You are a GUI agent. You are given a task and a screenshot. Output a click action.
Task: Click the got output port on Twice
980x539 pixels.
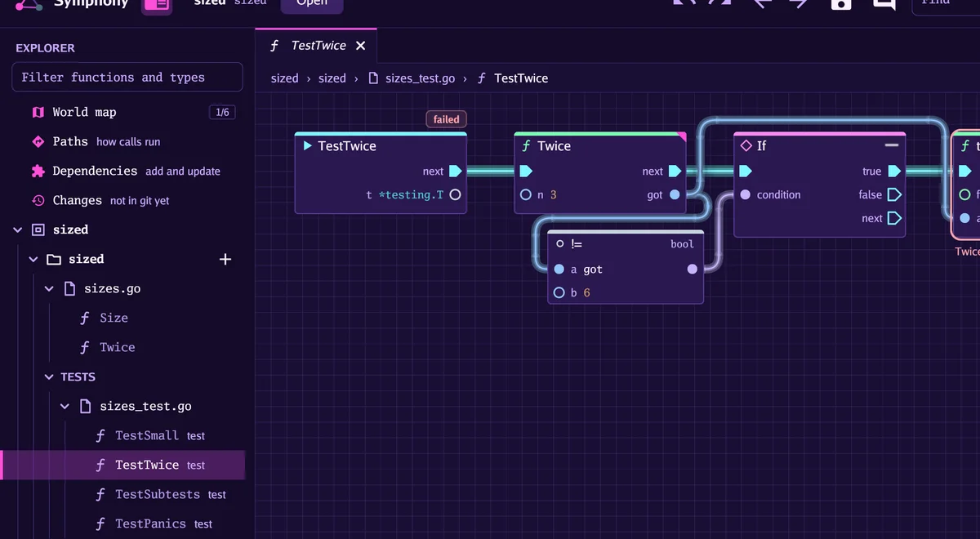[x=675, y=194]
